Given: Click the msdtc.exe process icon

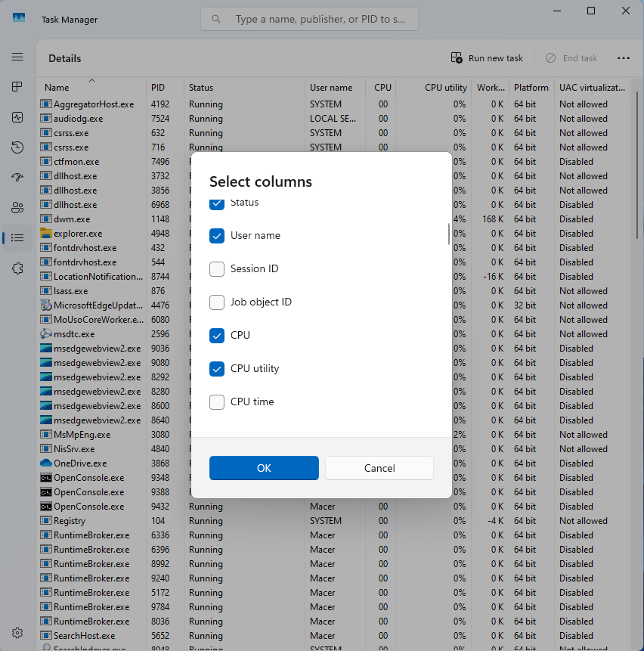Looking at the screenshot, I should click(x=45, y=333).
